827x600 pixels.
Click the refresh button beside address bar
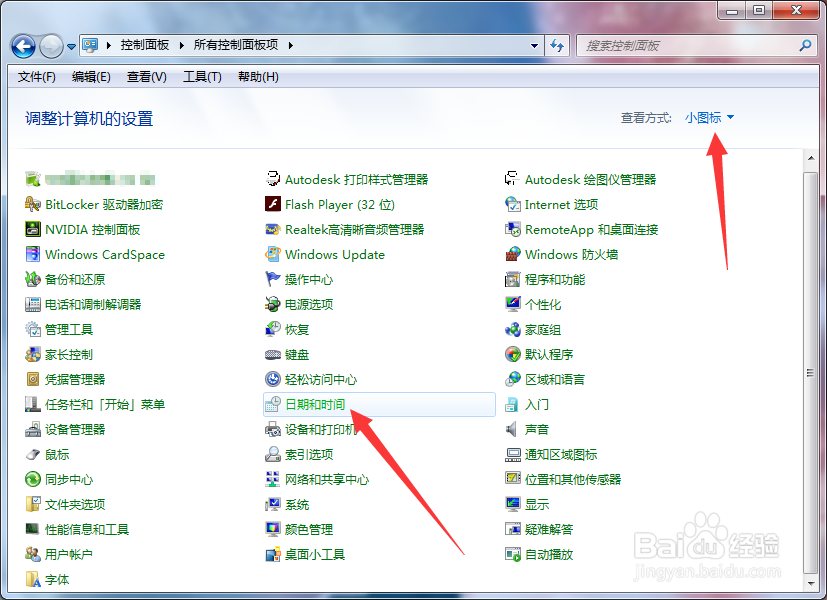(x=557, y=46)
